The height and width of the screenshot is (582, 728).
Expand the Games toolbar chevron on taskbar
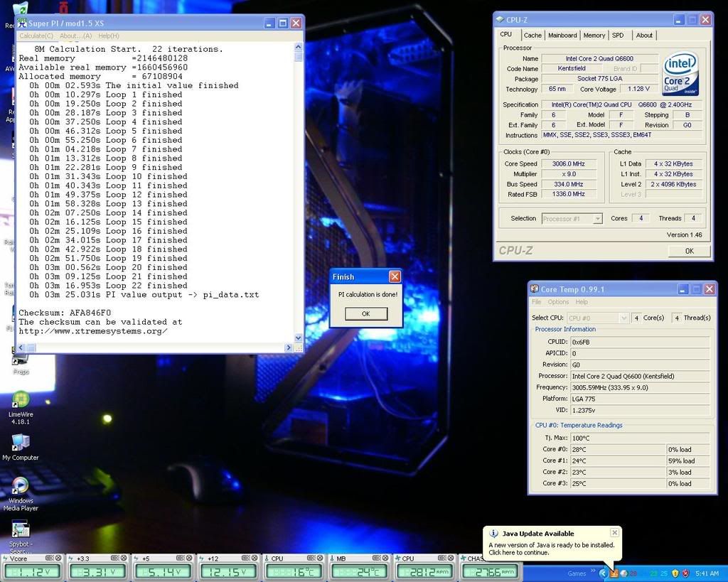tap(593, 571)
